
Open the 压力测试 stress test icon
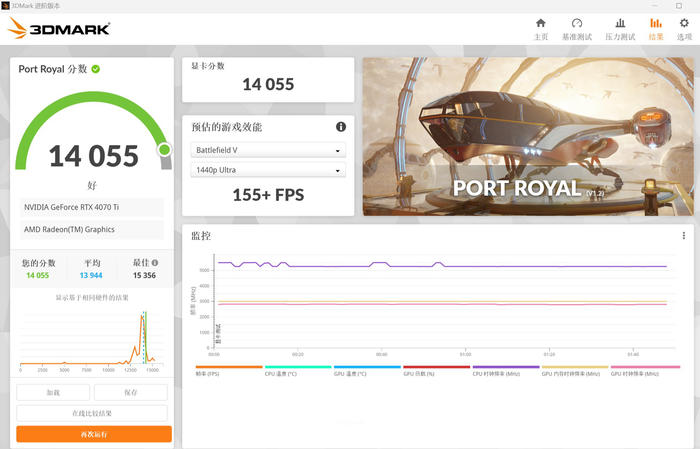620,28
